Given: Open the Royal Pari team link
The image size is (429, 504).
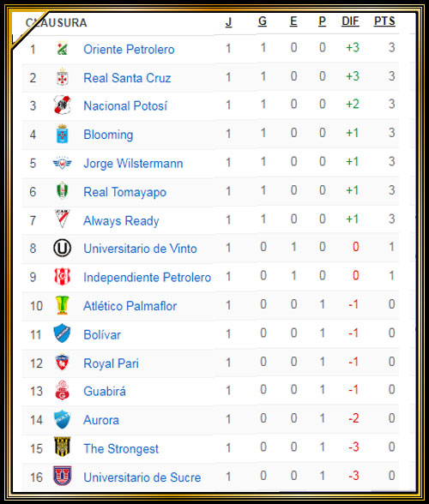Looking at the screenshot, I should tap(111, 363).
